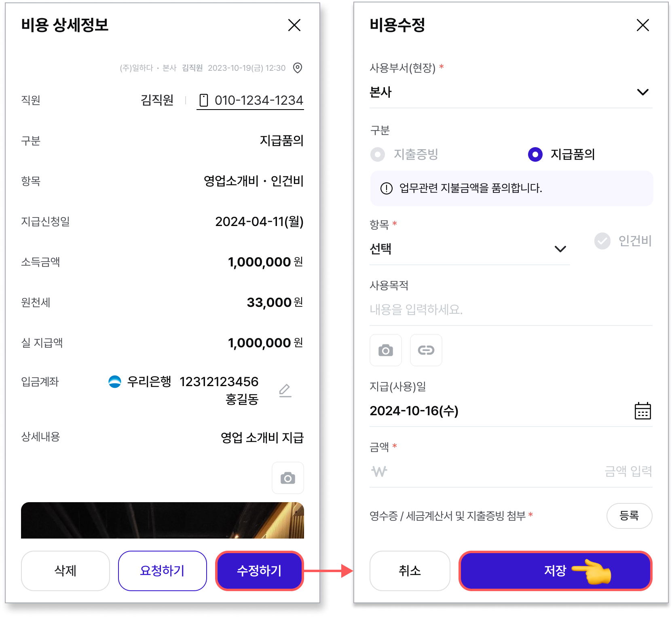Click the edit pencil icon beside bank account
Screen dimensions: 672x617
(x=285, y=391)
